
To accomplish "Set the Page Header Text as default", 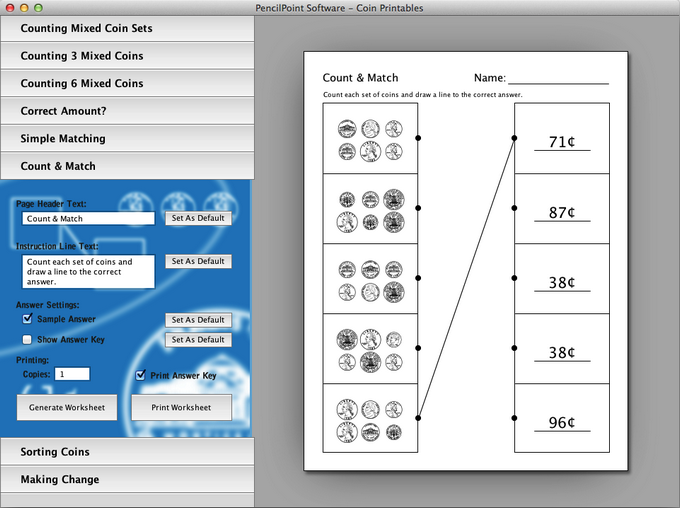I will tap(197, 218).
